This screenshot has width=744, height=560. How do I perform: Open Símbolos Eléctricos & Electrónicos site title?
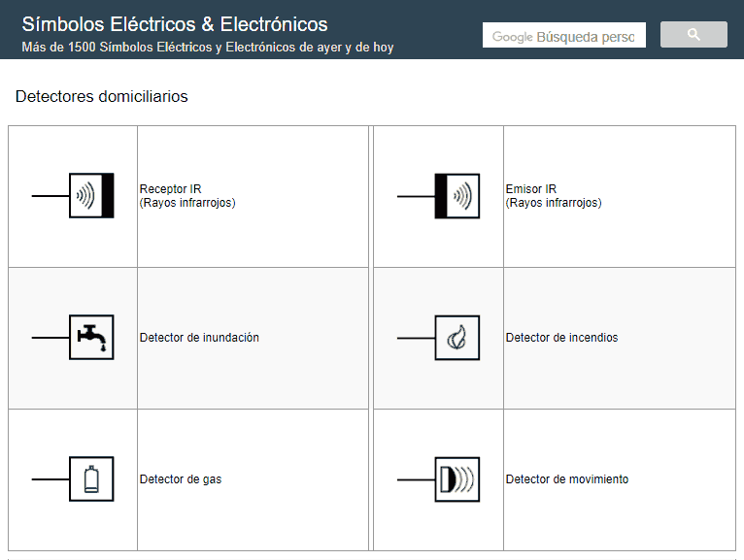pyautogui.click(x=175, y=24)
